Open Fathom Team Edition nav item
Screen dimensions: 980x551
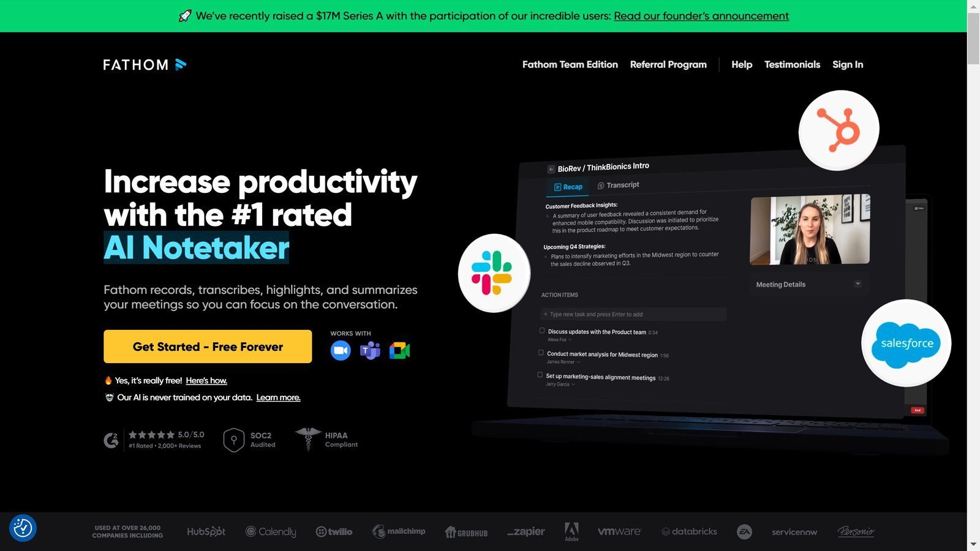570,64
